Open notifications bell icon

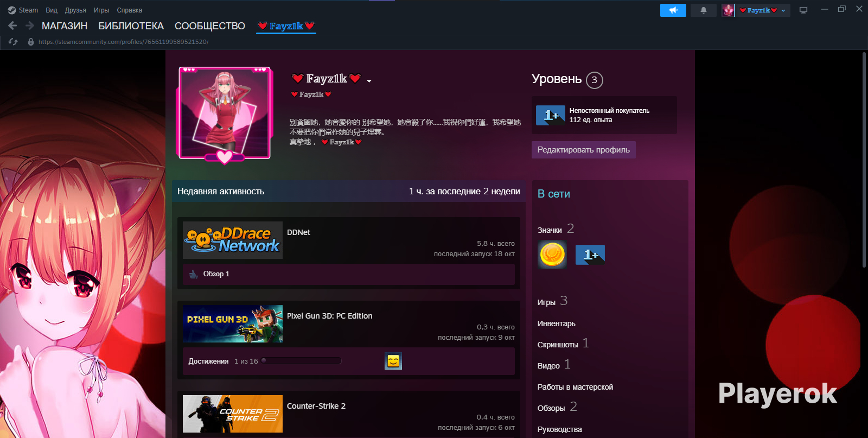(704, 10)
